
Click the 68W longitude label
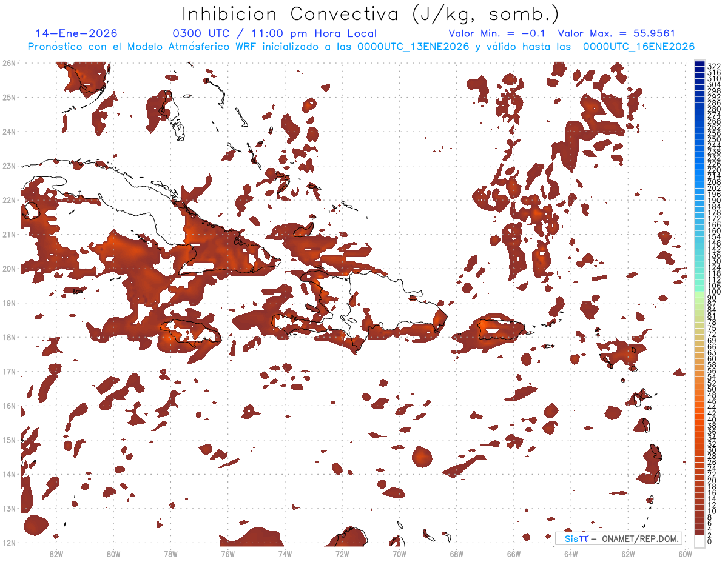coord(456,553)
